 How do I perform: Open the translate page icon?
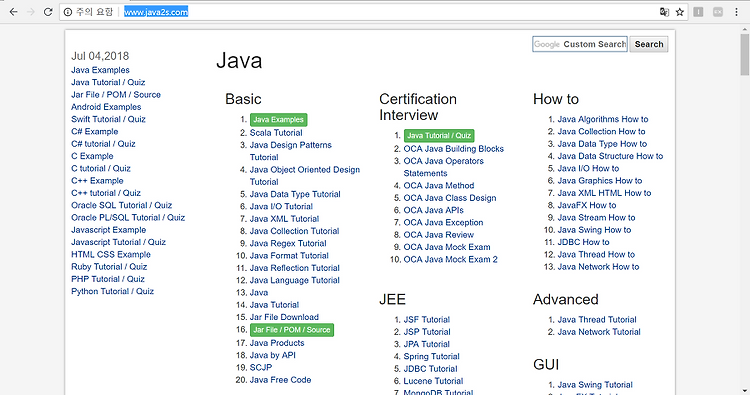pos(664,12)
